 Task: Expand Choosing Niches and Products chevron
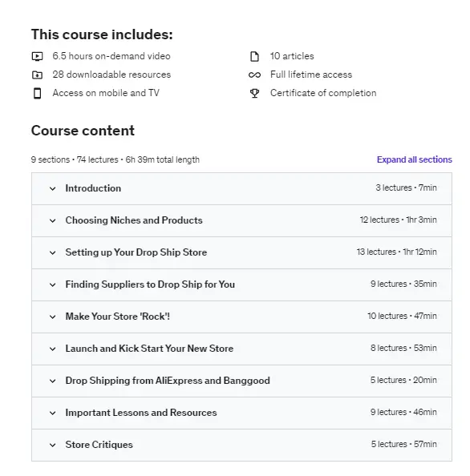click(53, 220)
